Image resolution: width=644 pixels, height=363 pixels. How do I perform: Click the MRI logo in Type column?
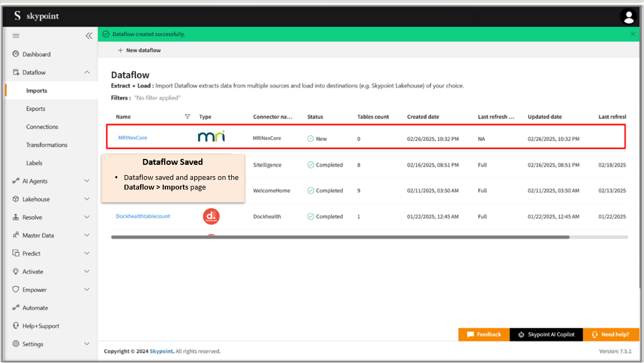point(211,136)
